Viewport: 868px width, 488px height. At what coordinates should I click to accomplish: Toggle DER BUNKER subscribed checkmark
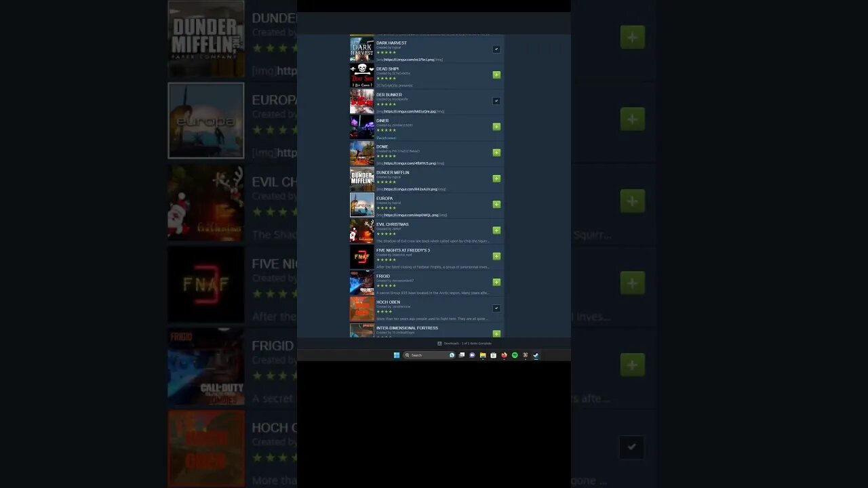pos(496,101)
